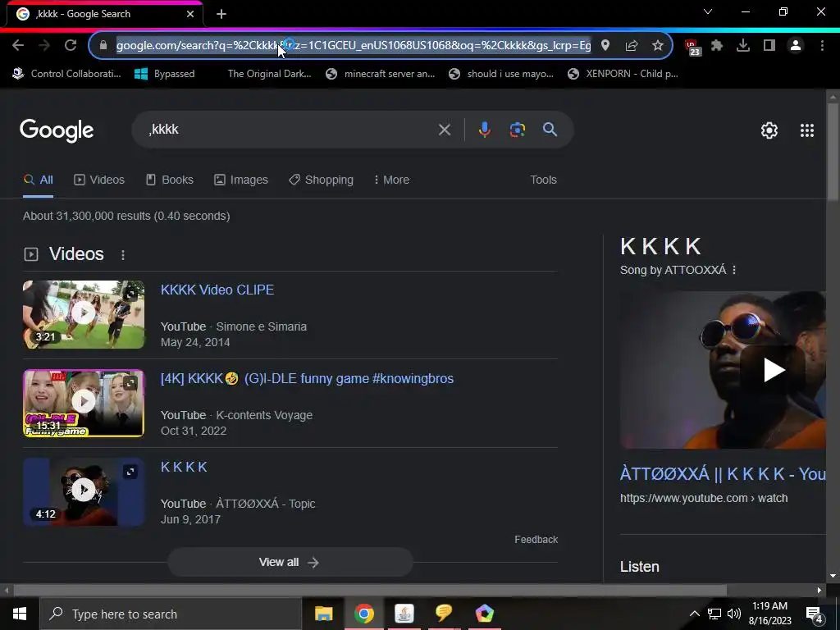Submit search with magnifying glass icon
The width and height of the screenshot is (840, 630).
click(x=550, y=130)
